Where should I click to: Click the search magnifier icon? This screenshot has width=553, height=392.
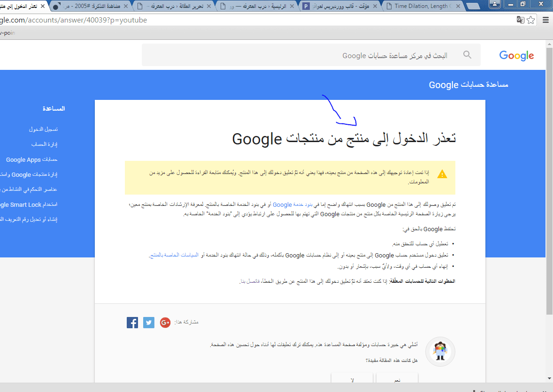tap(467, 54)
